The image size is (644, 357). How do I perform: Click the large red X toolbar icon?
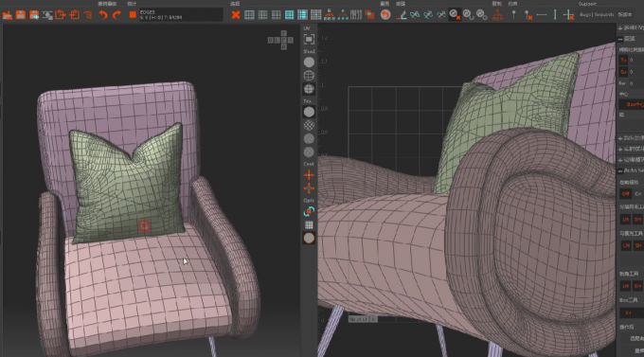(235, 15)
